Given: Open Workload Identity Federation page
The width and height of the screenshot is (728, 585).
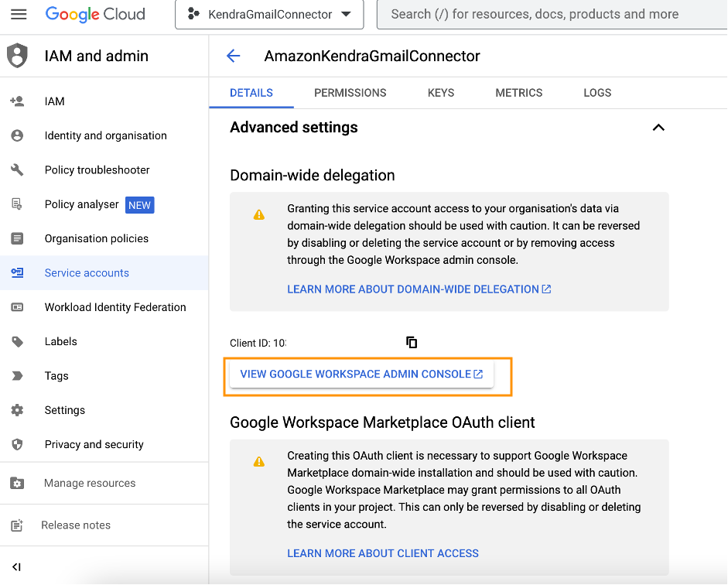Looking at the screenshot, I should click(115, 307).
